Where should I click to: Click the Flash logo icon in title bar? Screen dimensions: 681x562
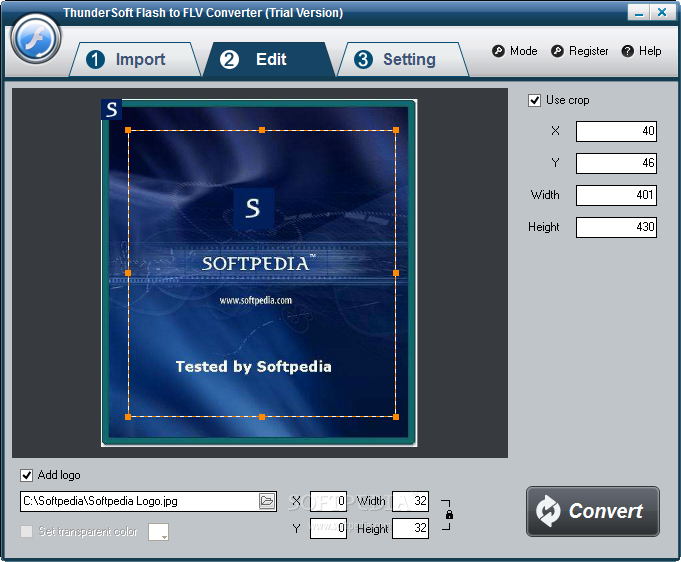tap(36, 39)
